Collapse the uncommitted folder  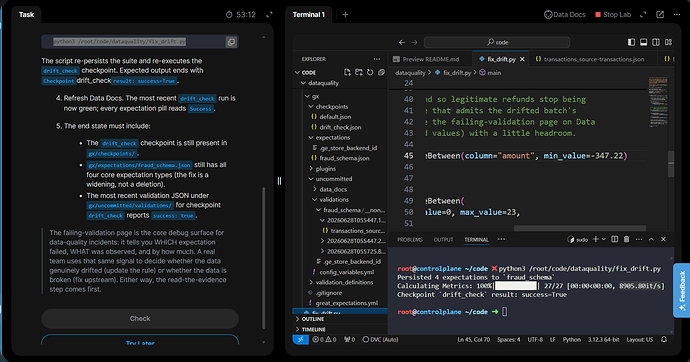tap(330, 179)
